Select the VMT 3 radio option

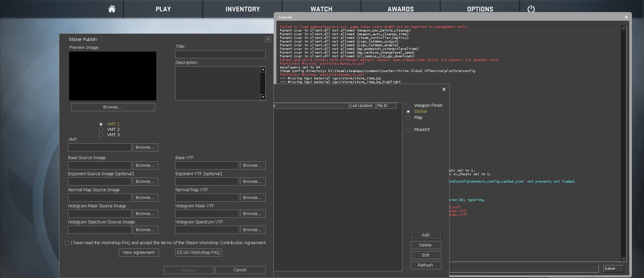[101, 135]
